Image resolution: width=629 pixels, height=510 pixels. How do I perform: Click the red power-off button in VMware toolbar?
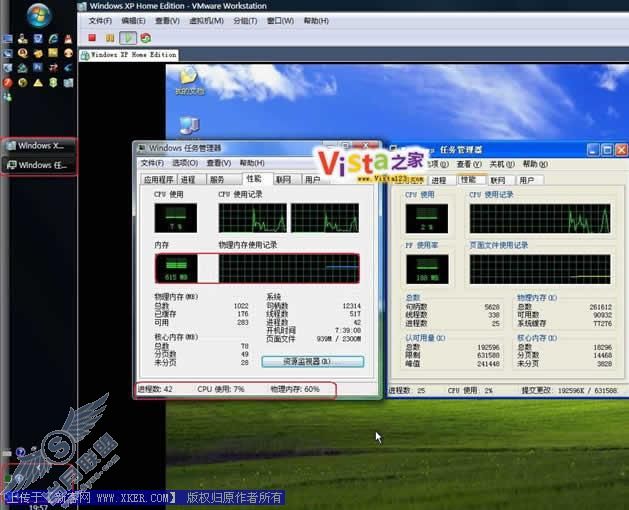[x=92, y=38]
